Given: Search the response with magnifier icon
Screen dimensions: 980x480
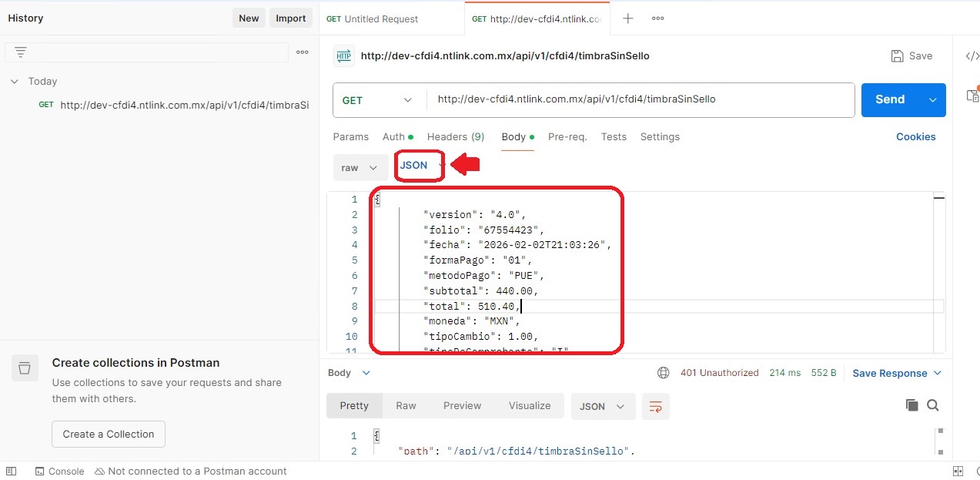Looking at the screenshot, I should tap(933, 405).
